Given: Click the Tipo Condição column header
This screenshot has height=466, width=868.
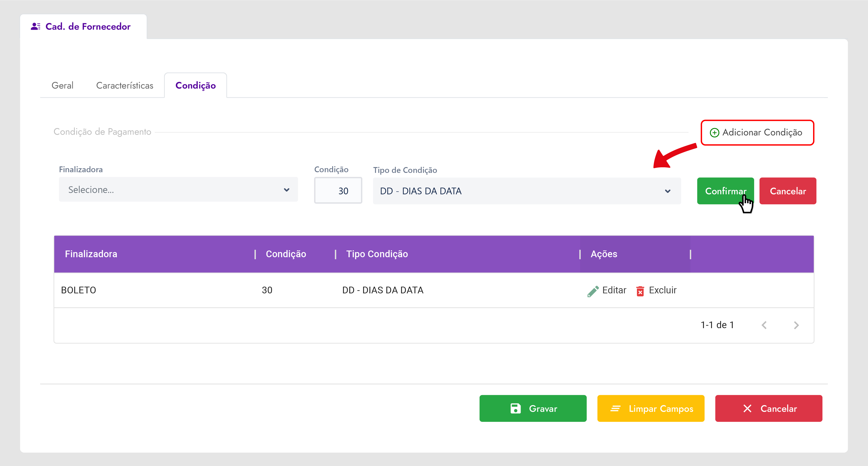Looking at the screenshot, I should point(377,254).
